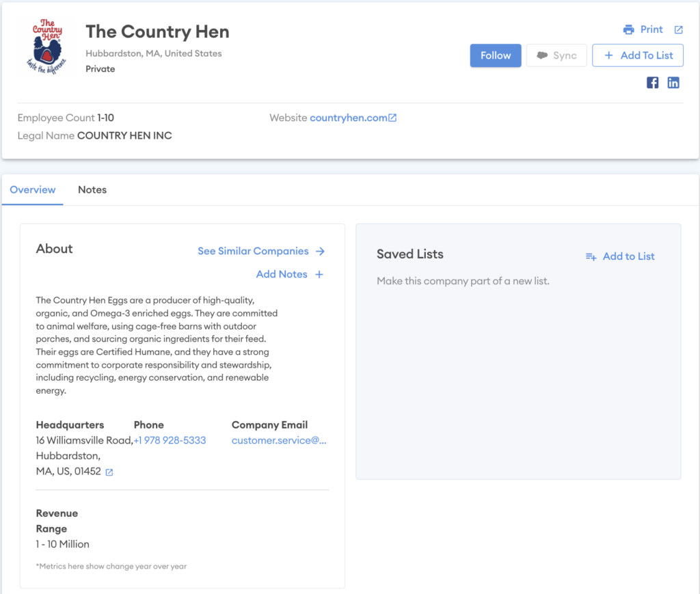Screen dimensions: 700x594
Task: Click the Sync button
Action: tap(556, 55)
